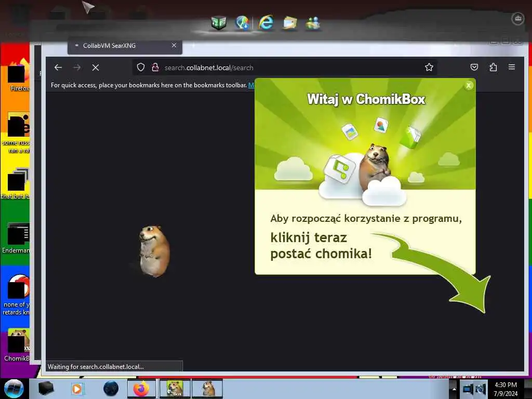
Task: Open the green cube media icon in dock
Action: pos(219,23)
